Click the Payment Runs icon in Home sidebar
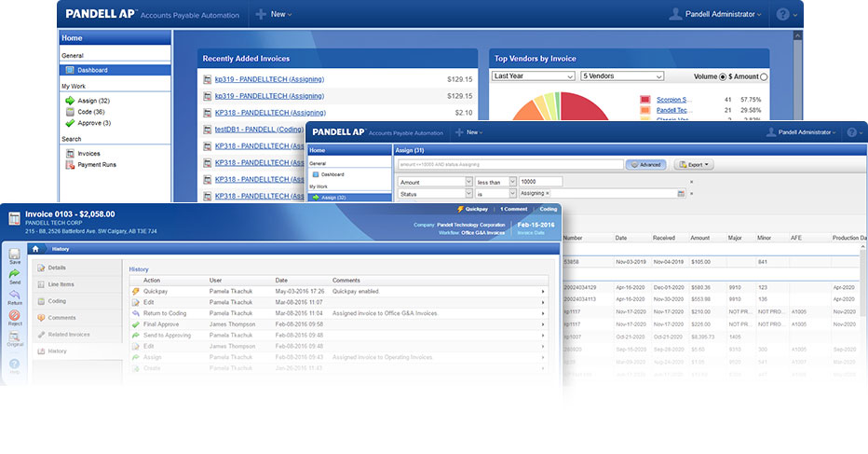Screen dimensions: 868x454 pos(70,165)
